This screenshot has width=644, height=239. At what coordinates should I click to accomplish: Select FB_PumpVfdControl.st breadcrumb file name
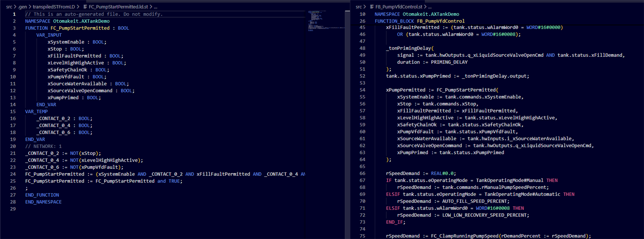(x=399, y=7)
